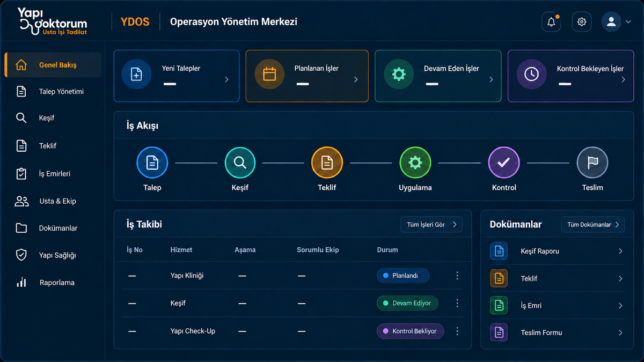The image size is (644, 362).
Task: Click the Dokümanlar folder icon in sidebar
Action: (21, 228)
